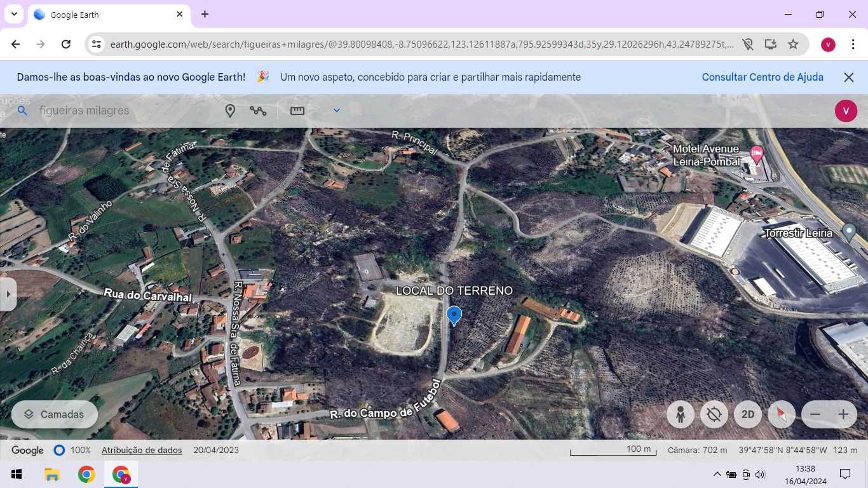Screen dimensions: 868x488
Task: Click the compass to face north
Action: coord(782,414)
